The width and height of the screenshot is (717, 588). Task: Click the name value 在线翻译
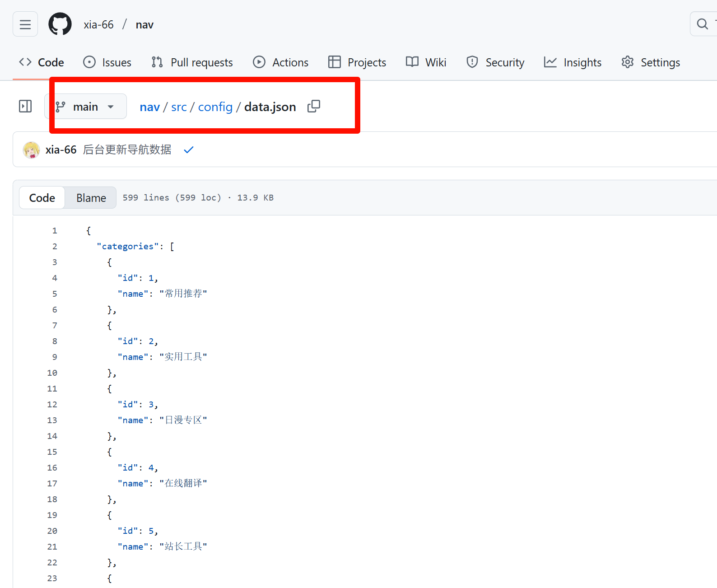[183, 483]
